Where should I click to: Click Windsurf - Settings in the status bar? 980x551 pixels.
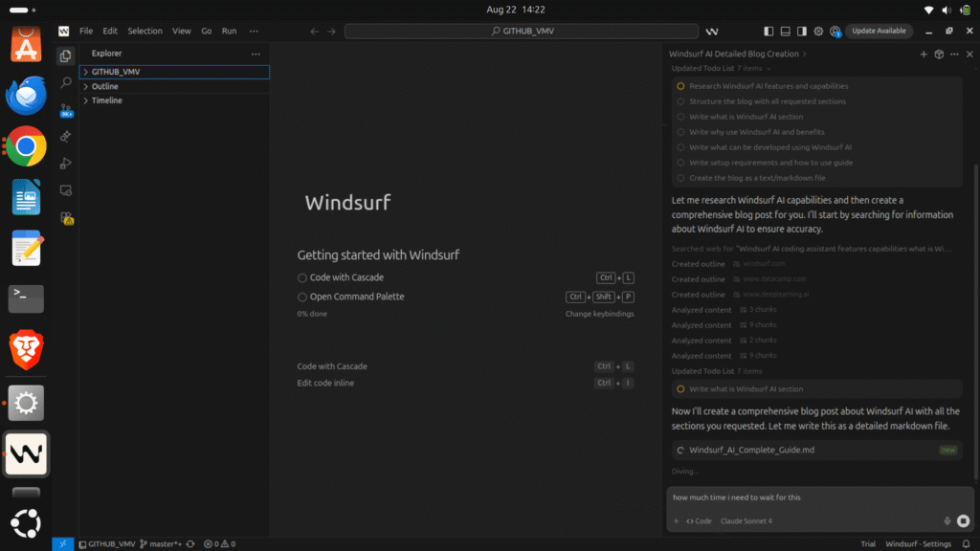coord(918,544)
